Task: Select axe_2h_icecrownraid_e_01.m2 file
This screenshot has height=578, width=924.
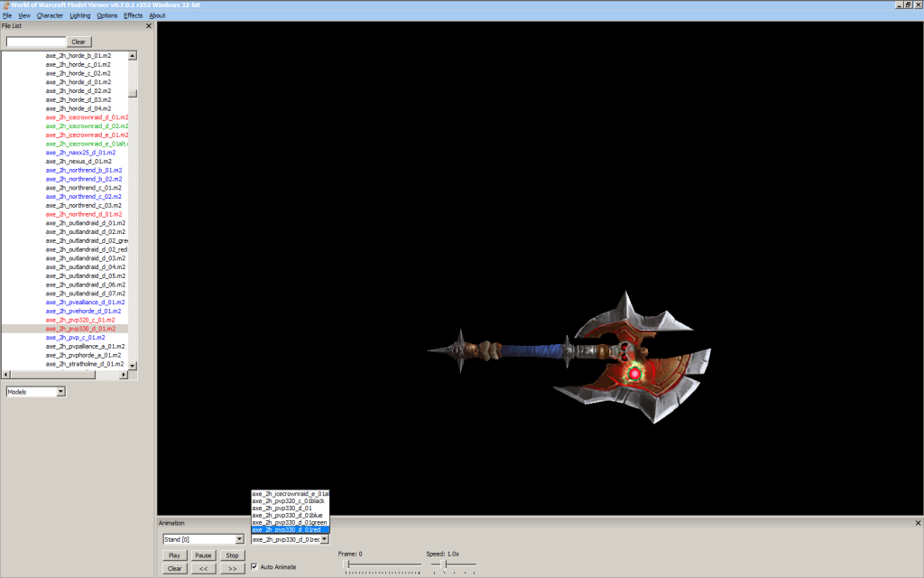Action: point(87,135)
